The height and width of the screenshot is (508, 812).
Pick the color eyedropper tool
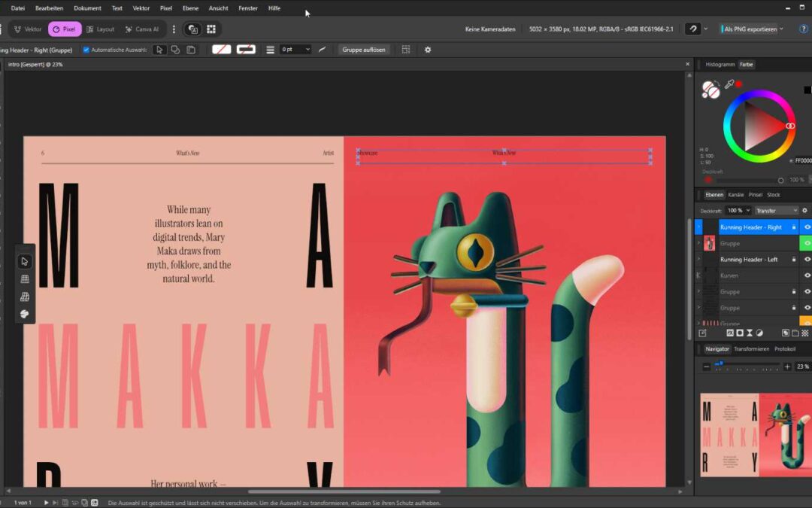729,84
